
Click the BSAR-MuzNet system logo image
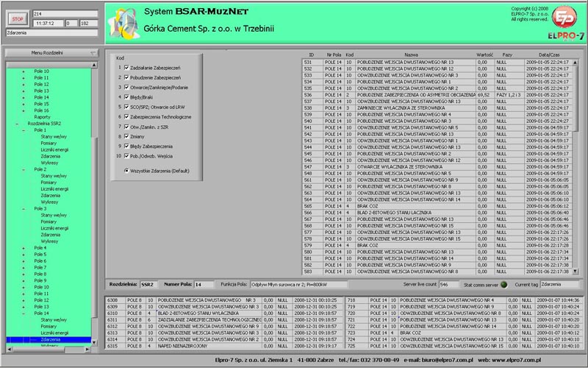click(124, 24)
